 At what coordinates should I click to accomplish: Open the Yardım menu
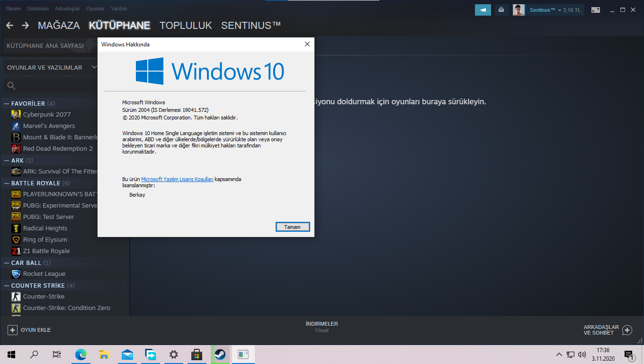tap(119, 9)
